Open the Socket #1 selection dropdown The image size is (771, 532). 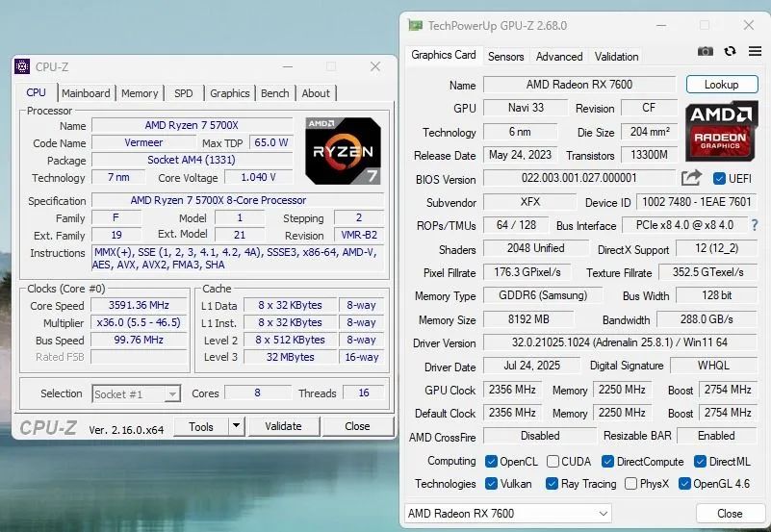136,393
